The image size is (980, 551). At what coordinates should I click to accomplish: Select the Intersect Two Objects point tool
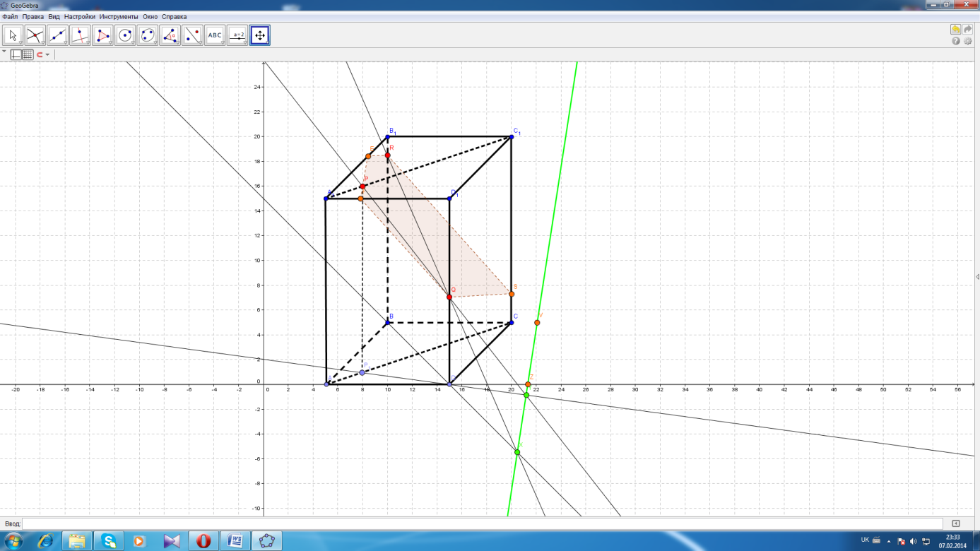pyautogui.click(x=35, y=35)
